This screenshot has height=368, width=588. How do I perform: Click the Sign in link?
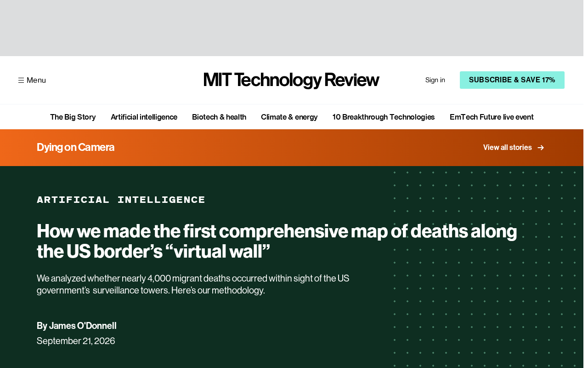pyautogui.click(x=435, y=80)
